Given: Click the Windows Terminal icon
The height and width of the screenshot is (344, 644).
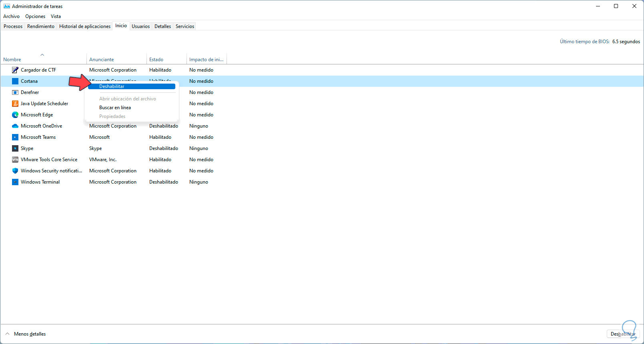Looking at the screenshot, I should [15, 182].
